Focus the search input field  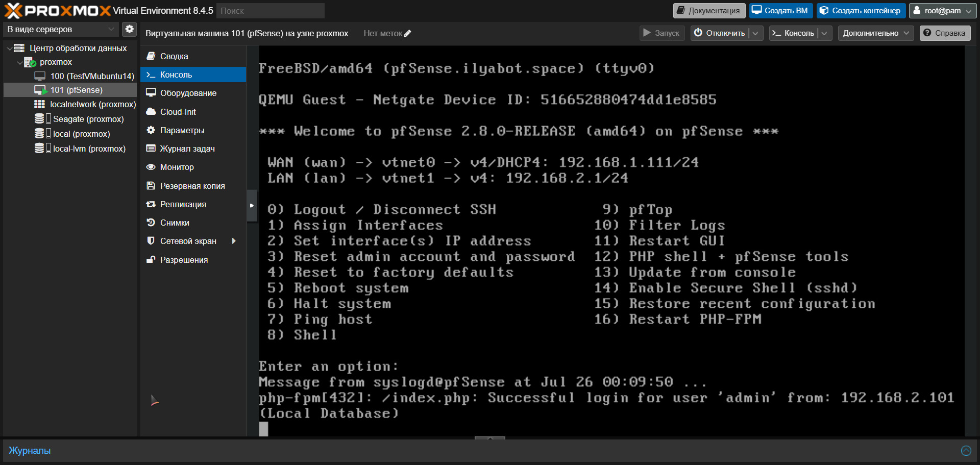point(271,11)
